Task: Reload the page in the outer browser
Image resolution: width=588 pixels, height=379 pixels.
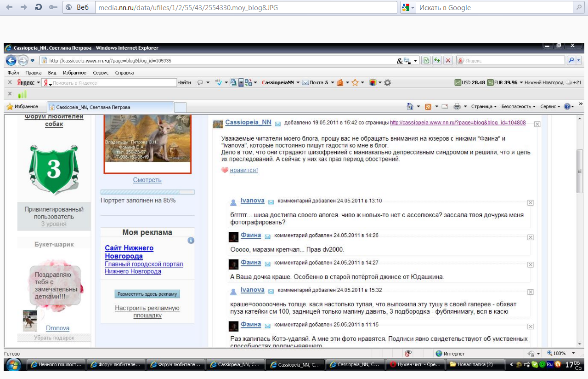Action: point(39,7)
